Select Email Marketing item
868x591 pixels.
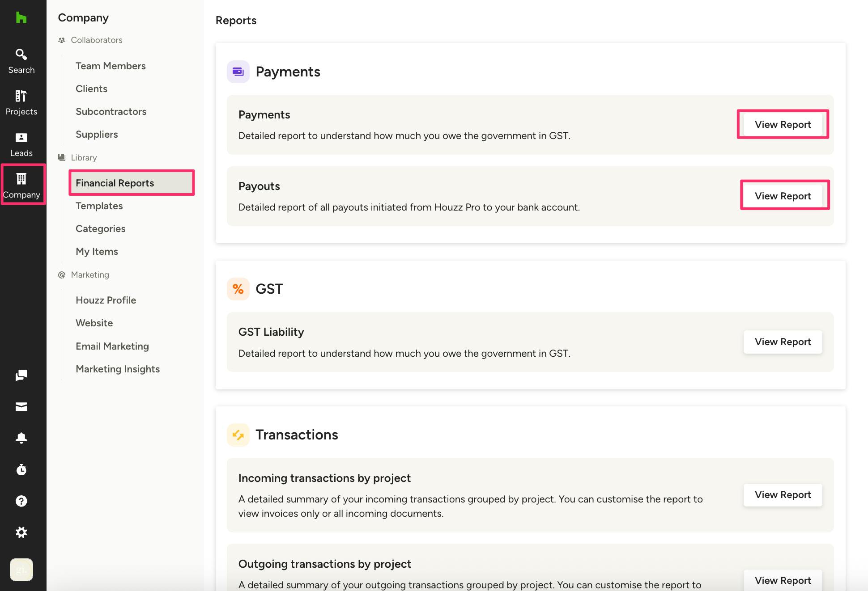click(112, 346)
